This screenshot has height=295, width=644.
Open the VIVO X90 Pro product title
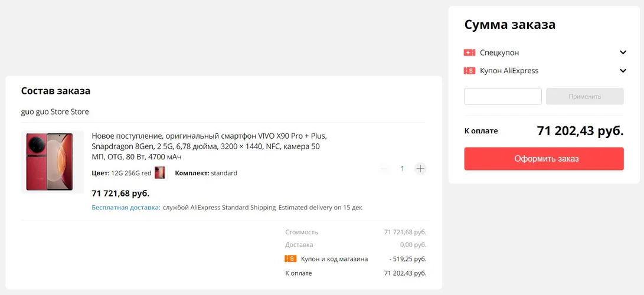(208, 146)
